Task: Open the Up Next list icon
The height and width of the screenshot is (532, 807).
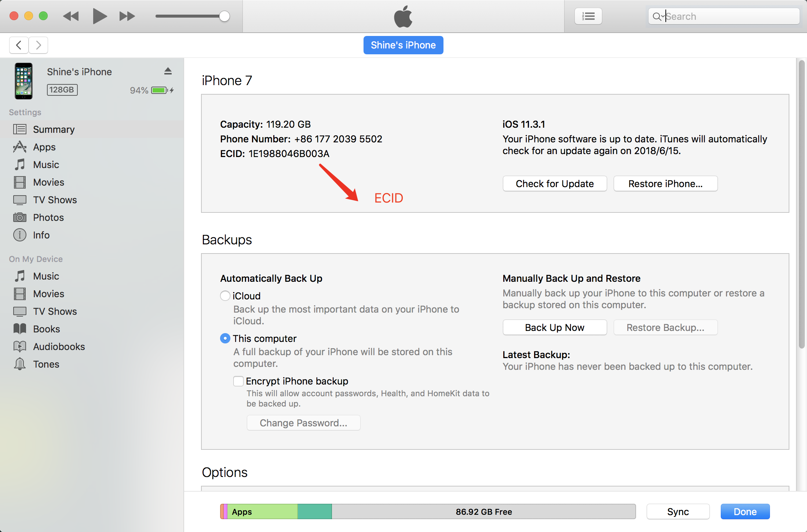Action: pos(588,16)
